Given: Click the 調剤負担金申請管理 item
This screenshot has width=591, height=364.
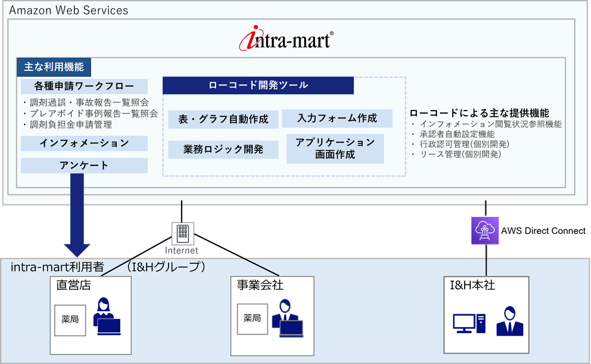Looking at the screenshot, I should pyautogui.click(x=67, y=124).
